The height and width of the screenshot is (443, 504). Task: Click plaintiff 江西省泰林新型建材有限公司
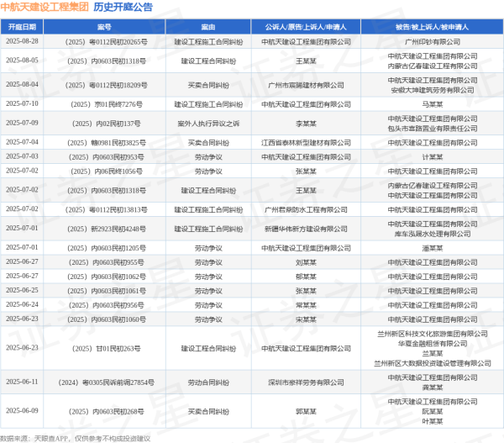[306, 143]
